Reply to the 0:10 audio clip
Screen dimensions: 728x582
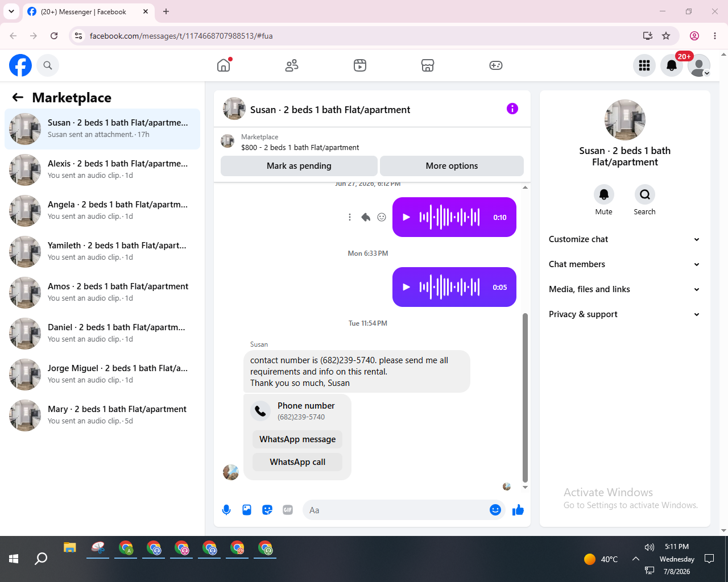(x=366, y=217)
